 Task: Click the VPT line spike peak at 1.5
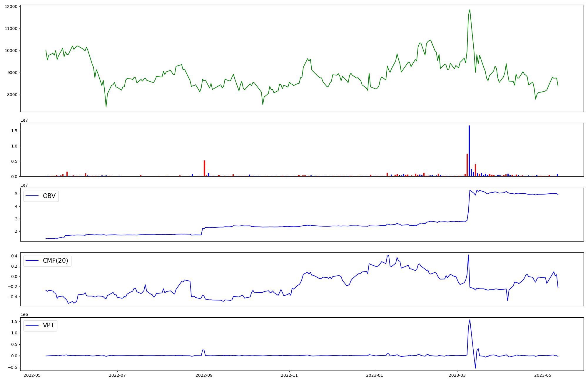[470, 320]
